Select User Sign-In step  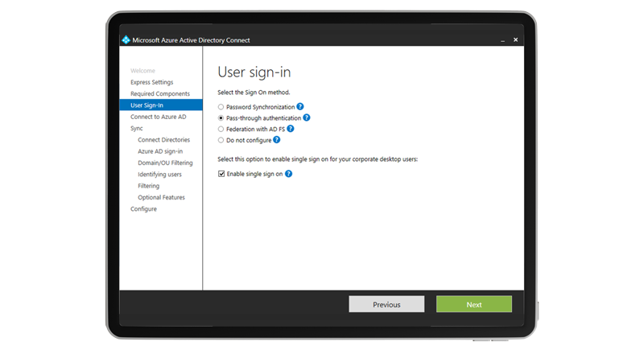[161, 105]
